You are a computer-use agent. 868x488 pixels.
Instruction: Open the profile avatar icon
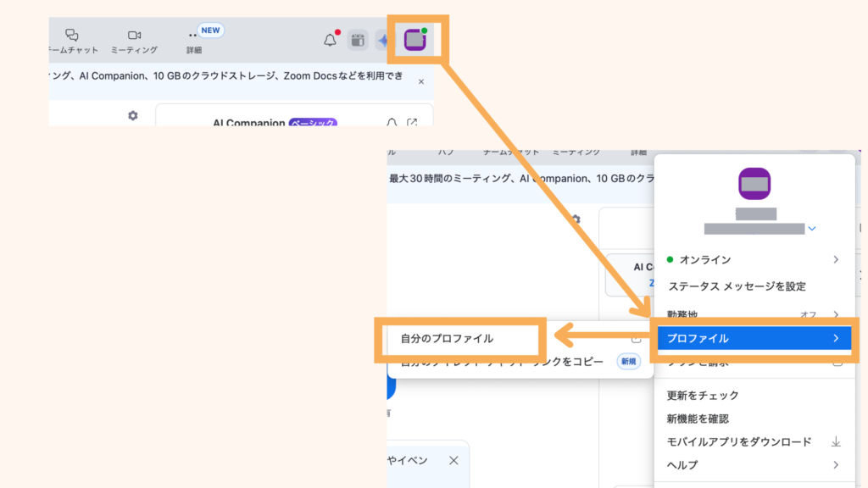415,39
